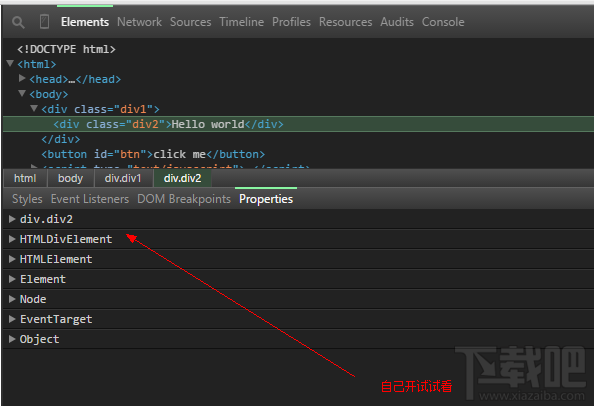Open the Profiles panel tab
Screen dimensions: 594x406
[291, 22]
